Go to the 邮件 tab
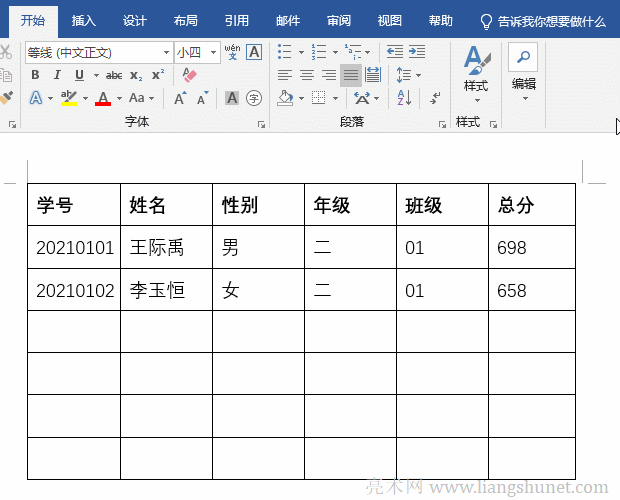Screen dimensions: 620x500 (x=288, y=21)
